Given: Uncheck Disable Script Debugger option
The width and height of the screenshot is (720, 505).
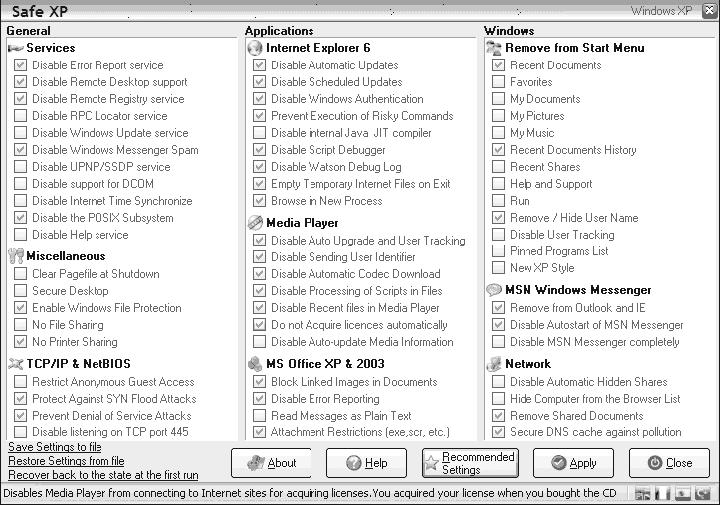Looking at the screenshot, I should (x=259, y=150).
